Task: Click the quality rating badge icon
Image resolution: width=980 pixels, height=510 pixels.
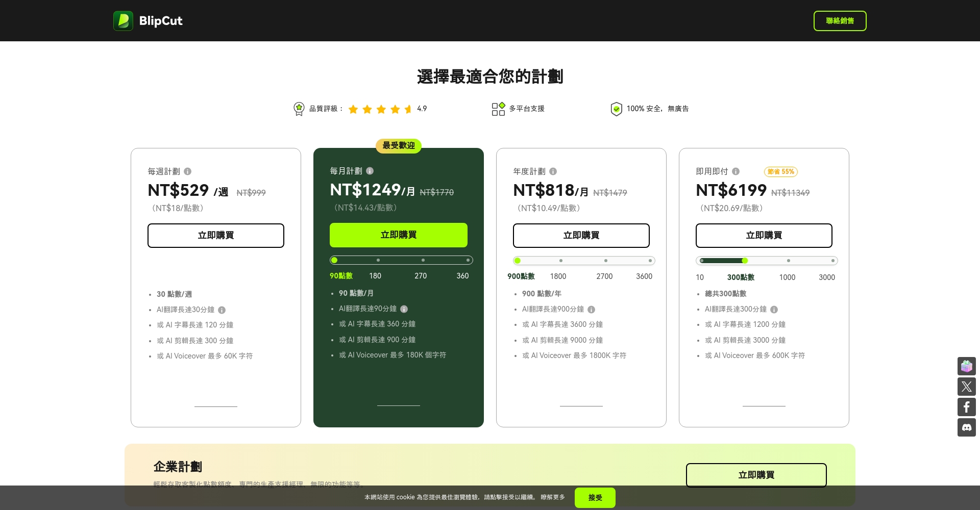Action: point(299,109)
